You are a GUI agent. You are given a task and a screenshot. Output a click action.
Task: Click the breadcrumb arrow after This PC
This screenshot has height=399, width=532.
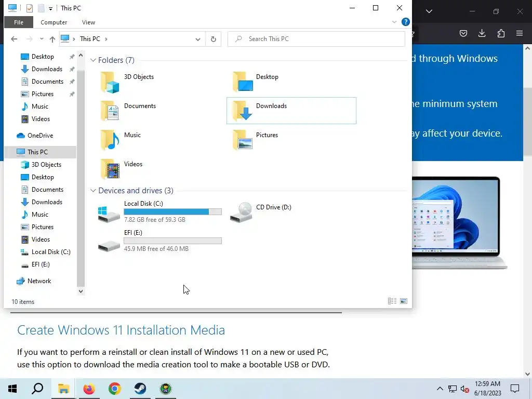[x=106, y=39]
